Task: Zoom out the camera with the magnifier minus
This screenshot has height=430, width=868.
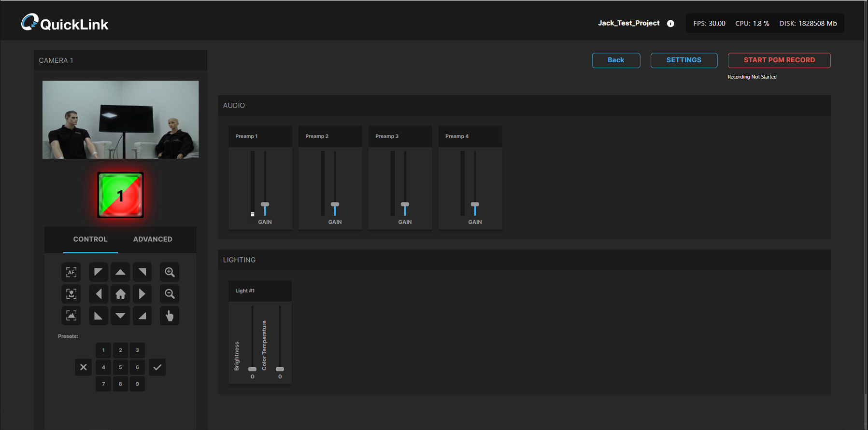Action: (x=170, y=294)
